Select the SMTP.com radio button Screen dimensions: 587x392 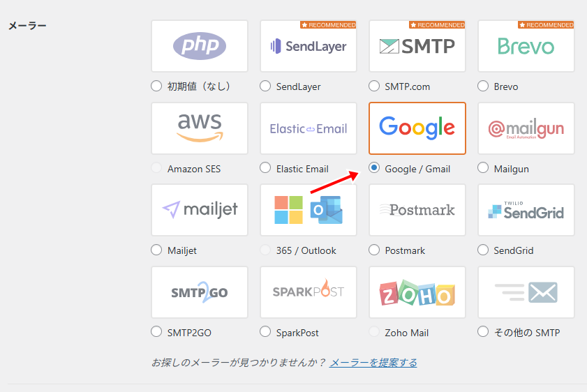374,86
